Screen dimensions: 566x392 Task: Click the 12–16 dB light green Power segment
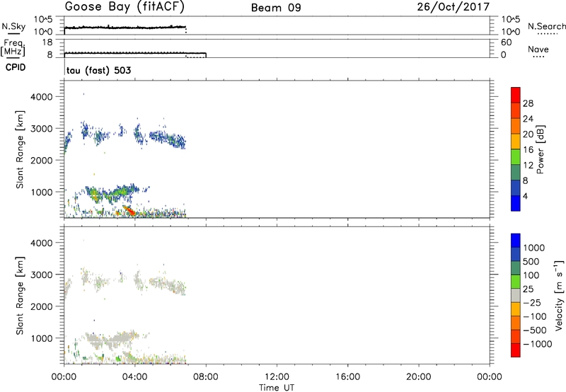tap(516, 156)
